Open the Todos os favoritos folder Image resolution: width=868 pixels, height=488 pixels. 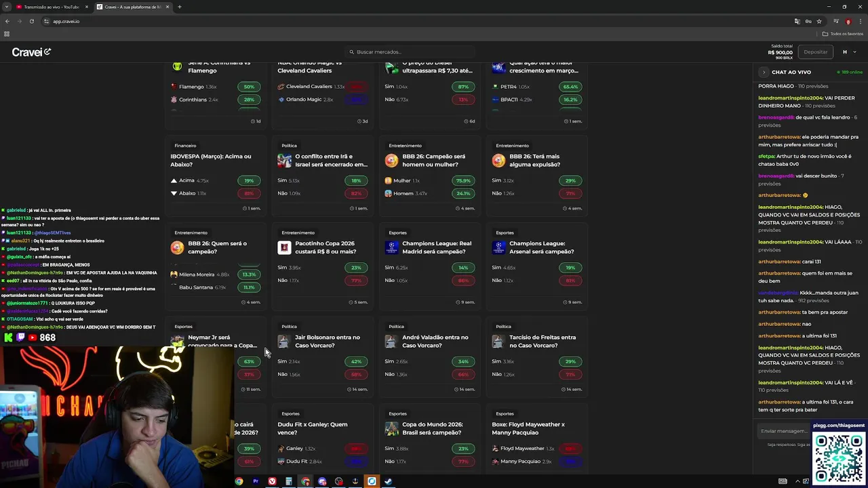tap(843, 33)
